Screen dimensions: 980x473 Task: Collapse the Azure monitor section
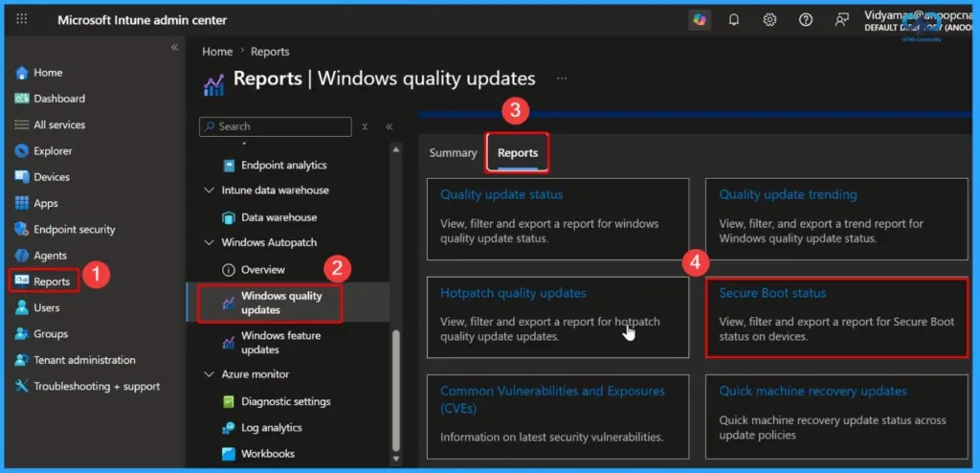tap(209, 374)
